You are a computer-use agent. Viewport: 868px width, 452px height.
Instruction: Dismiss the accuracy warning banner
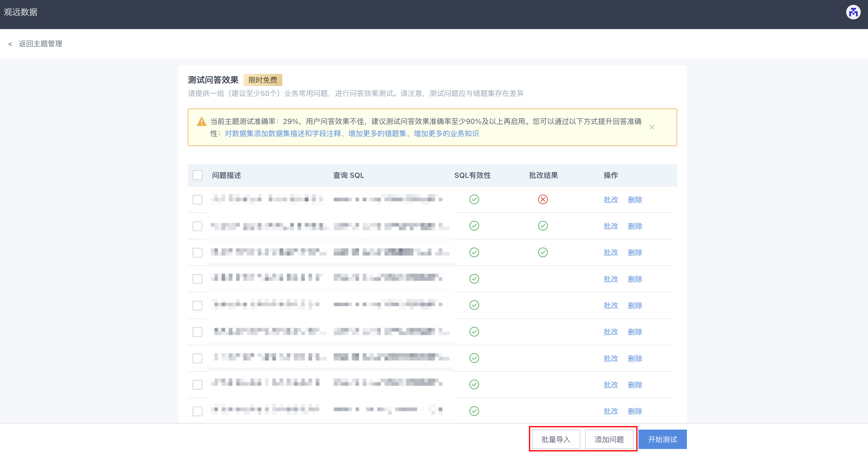pyautogui.click(x=651, y=127)
